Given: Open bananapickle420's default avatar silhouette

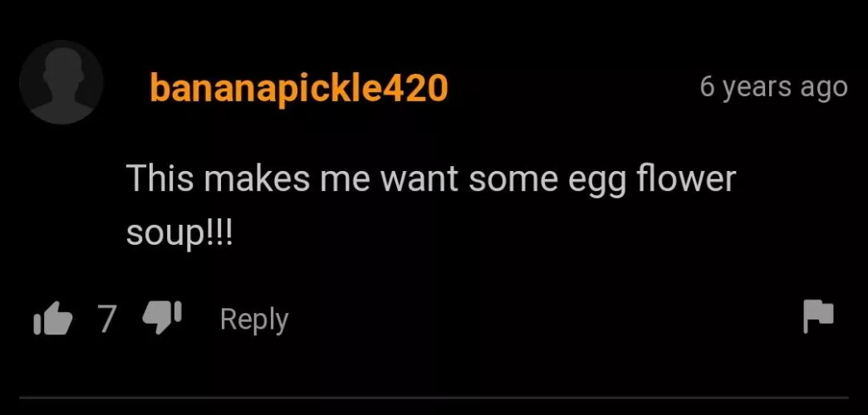Looking at the screenshot, I should click(61, 82).
